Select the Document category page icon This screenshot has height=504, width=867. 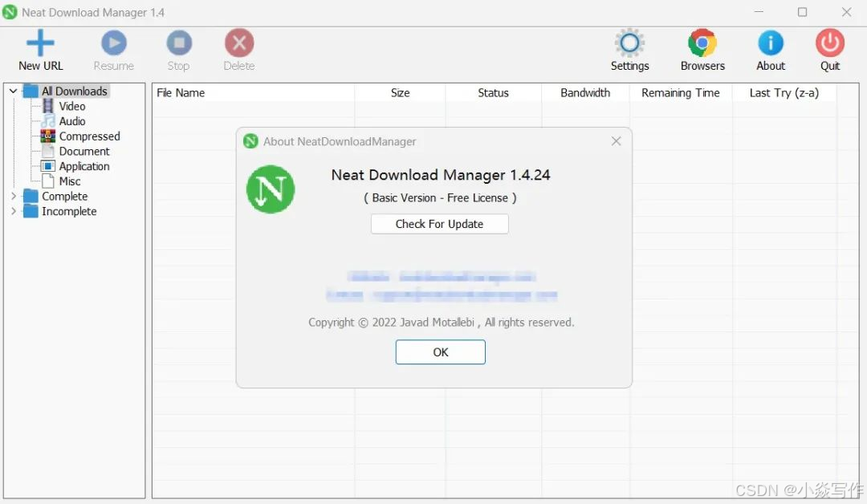(x=49, y=151)
